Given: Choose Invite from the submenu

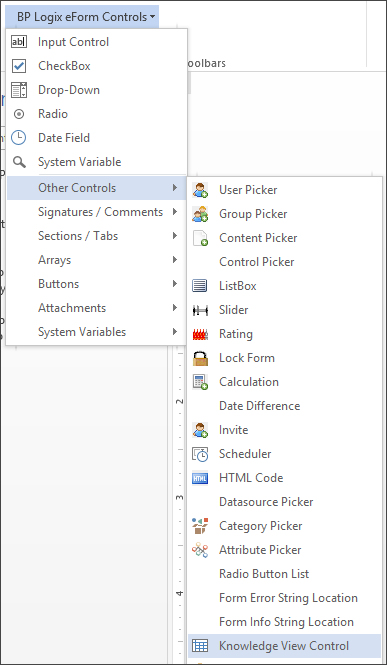Looking at the screenshot, I should (284, 430).
